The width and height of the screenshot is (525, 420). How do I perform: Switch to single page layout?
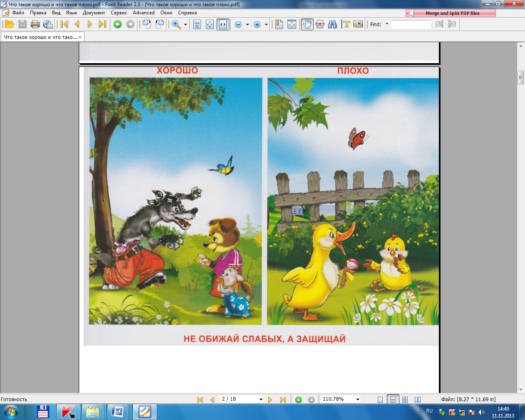pos(380,399)
